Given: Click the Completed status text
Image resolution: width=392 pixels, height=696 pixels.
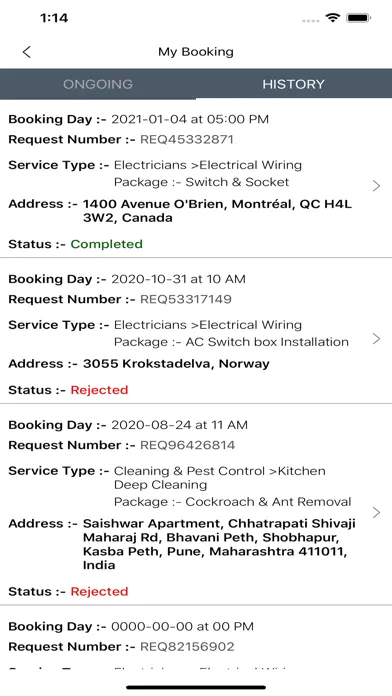Looking at the screenshot, I should coord(107,244).
